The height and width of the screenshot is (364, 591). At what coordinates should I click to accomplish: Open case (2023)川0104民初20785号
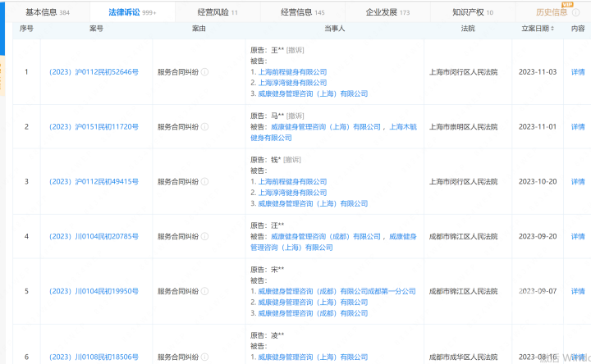(94, 236)
